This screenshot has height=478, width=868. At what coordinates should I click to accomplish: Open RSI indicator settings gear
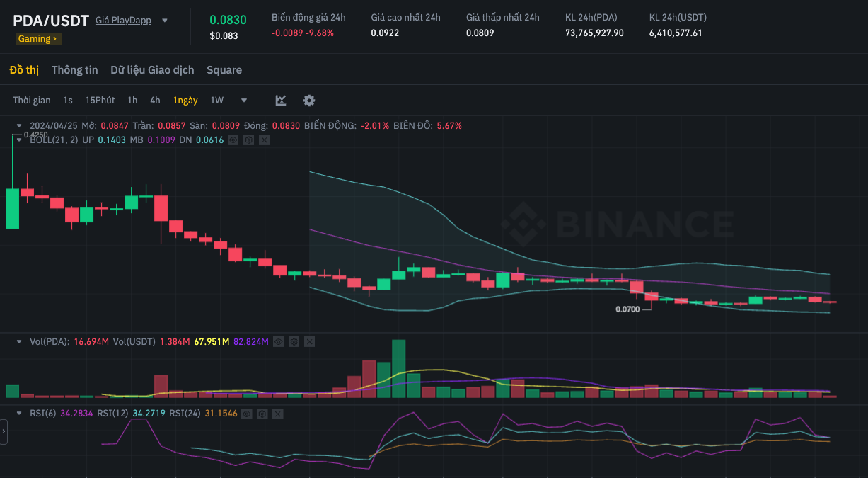(x=262, y=414)
